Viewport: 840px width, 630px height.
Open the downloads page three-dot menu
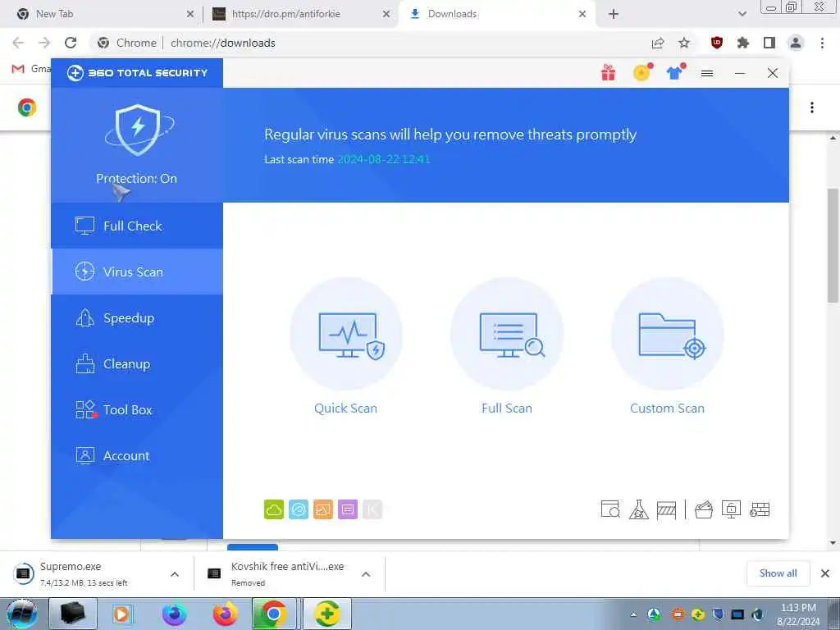tap(812, 107)
